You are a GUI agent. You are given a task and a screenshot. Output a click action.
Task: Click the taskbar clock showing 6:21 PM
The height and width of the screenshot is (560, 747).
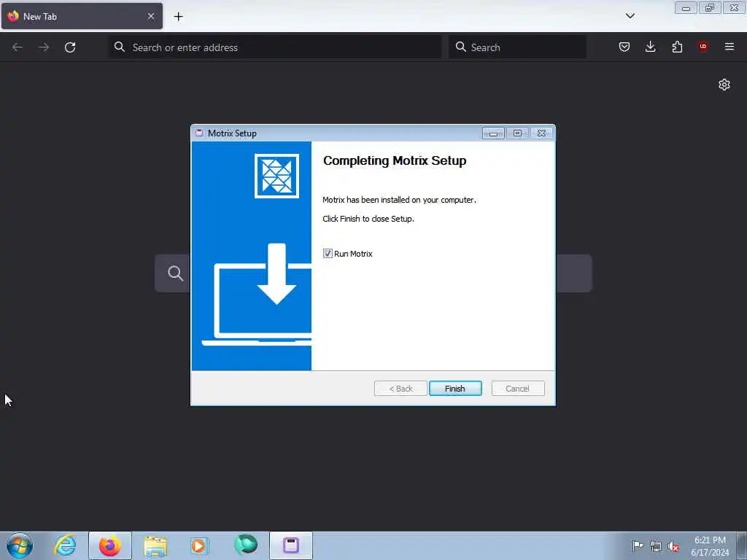click(x=710, y=546)
